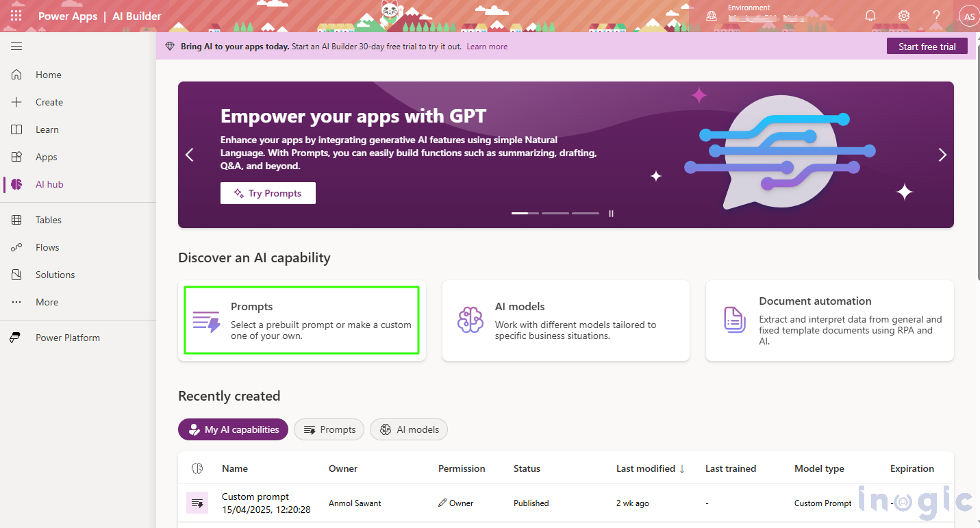This screenshot has width=980, height=528.
Task: Open Custom prompt 15/04/2025 entry
Action: coord(266,503)
